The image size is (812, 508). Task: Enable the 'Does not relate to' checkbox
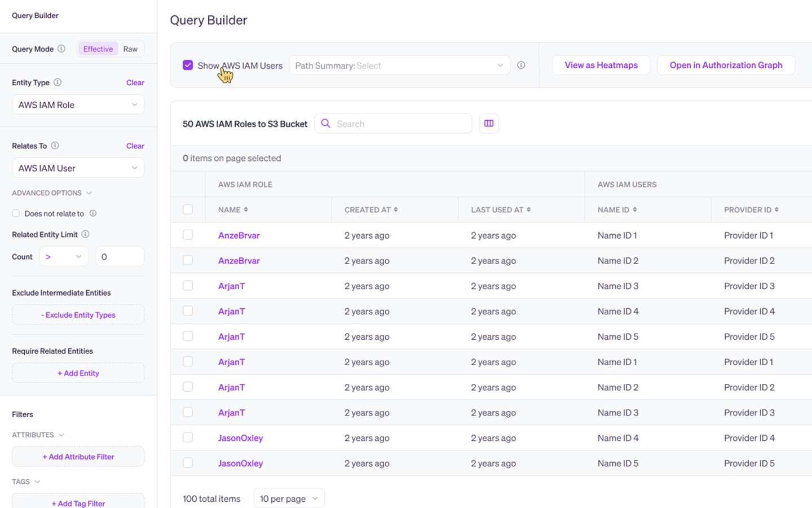[16, 213]
